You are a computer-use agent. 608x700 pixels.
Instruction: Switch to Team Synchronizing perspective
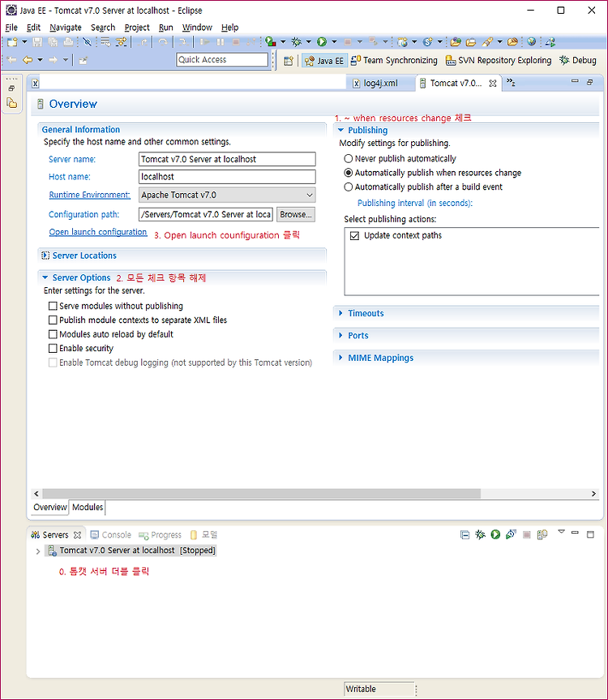pyautogui.click(x=394, y=60)
